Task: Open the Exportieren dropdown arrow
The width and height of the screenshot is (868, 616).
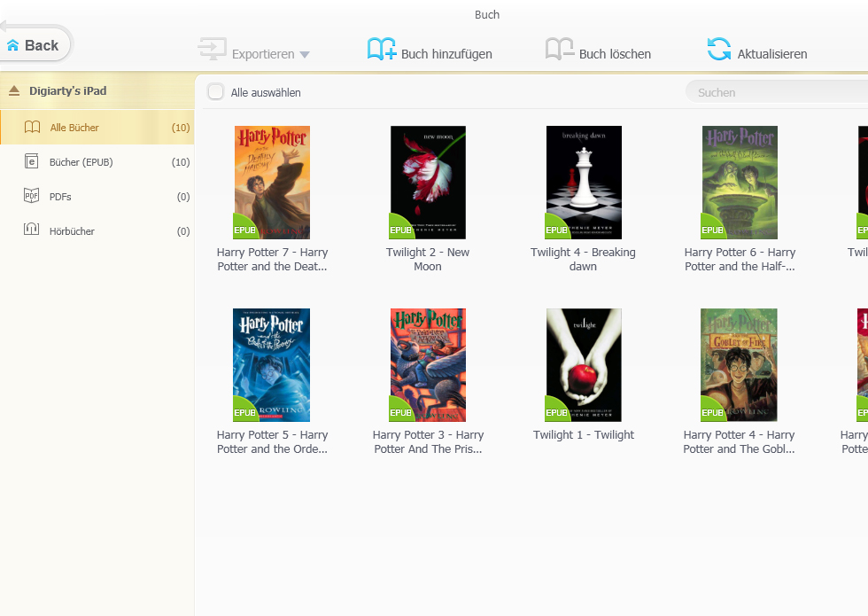Action: click(x=305, y=55)
